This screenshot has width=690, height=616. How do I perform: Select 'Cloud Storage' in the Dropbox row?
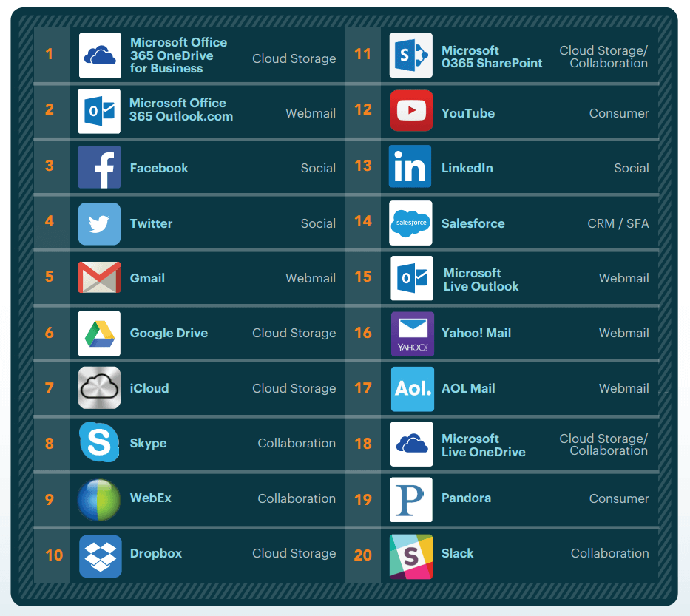pyautogui.click(x=294, y=554)
